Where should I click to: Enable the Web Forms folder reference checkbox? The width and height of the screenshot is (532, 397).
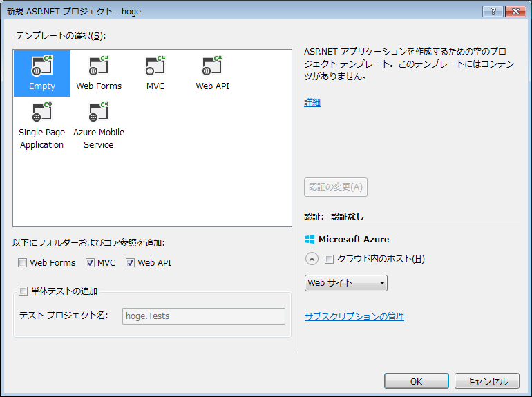click(23, 263)
